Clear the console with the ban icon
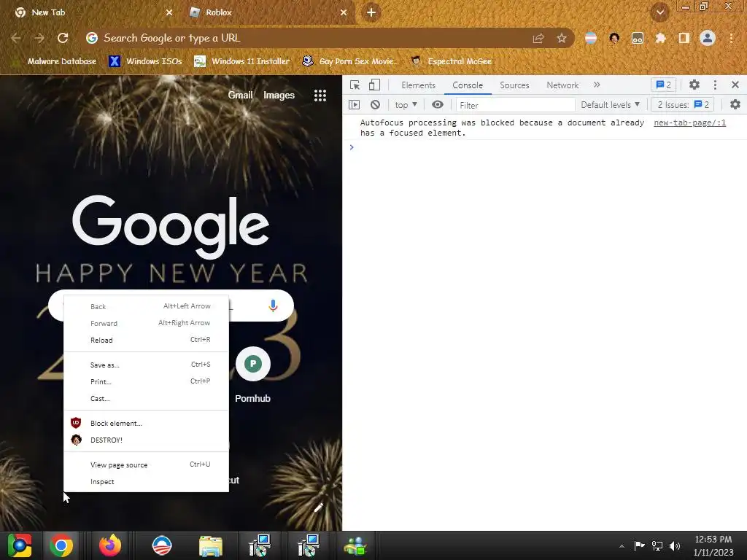This screenshot has height=560, width=747. click(376, 105)
